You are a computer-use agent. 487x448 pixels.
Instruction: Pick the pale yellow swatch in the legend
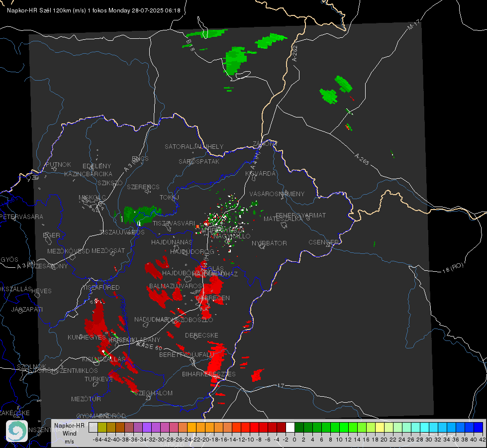pyautogui.click(x=380, y=428)
